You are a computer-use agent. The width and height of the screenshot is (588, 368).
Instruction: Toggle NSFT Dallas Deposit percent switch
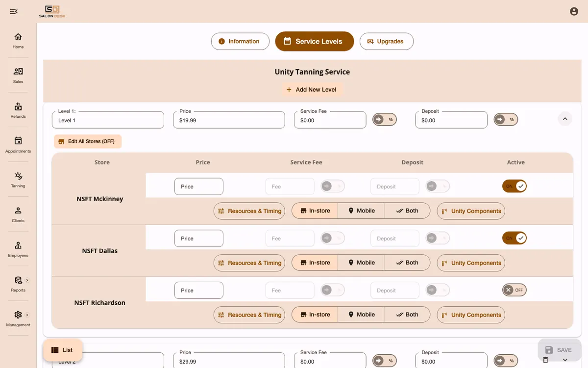click(438, 238)
